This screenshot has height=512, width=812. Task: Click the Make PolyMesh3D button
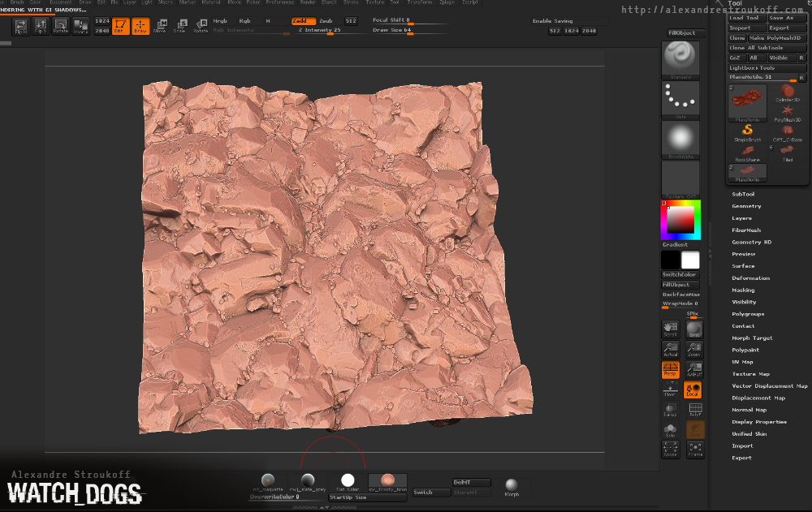click(x=776, y=38)
